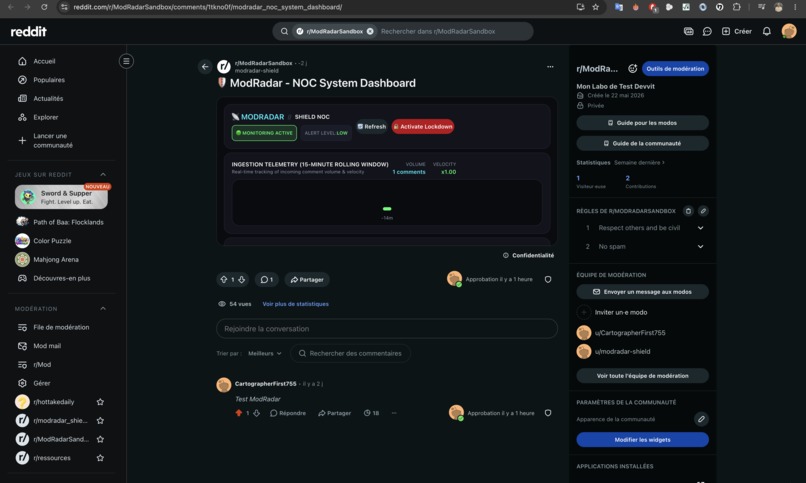Screen dimensions: 806x483
Task: Open Outils de modération
Action: [x=675, y=68]
